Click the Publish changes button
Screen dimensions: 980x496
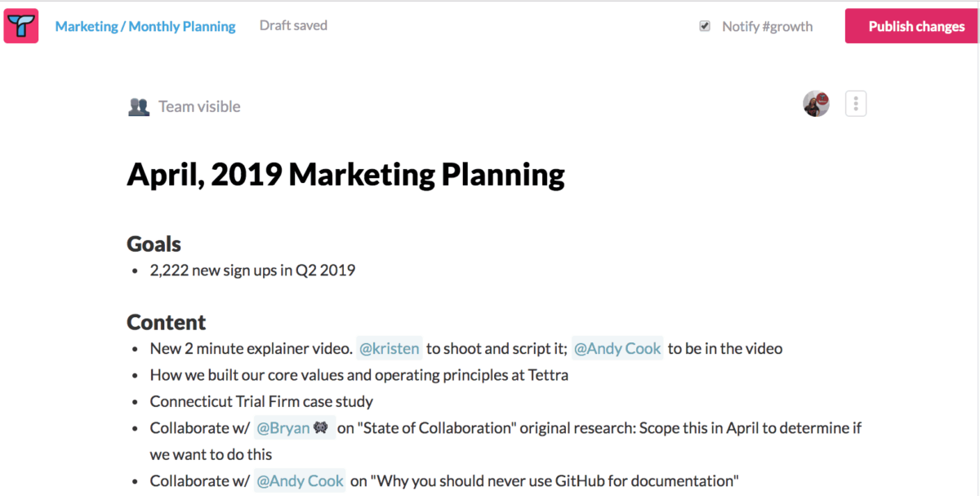coord(916,26)
